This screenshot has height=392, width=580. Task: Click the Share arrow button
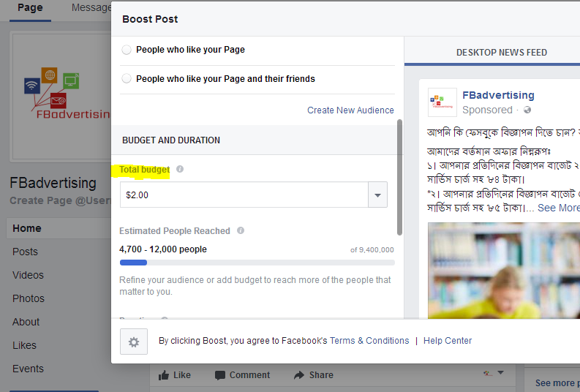[x=314, y=375]
